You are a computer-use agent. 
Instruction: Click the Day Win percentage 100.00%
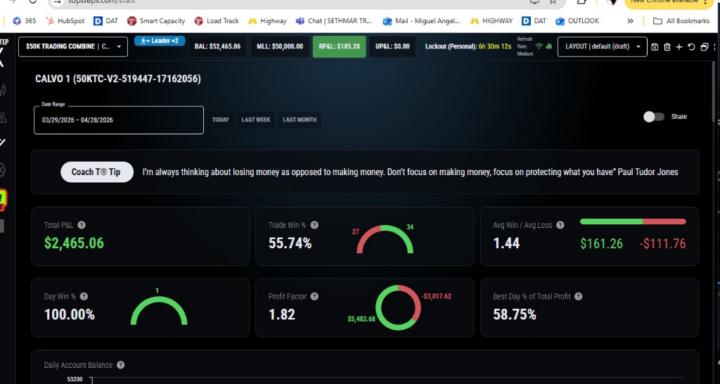[x=69, y=315]
